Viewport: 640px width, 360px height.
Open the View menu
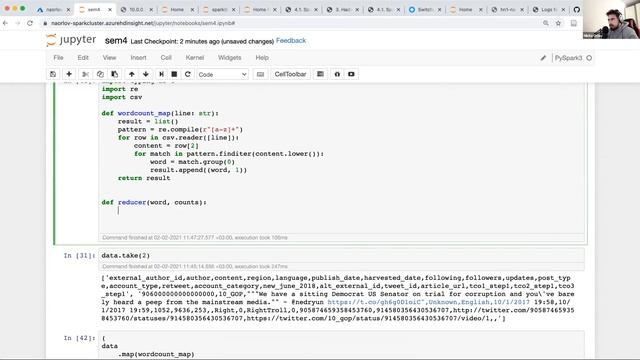pos(109,58)
